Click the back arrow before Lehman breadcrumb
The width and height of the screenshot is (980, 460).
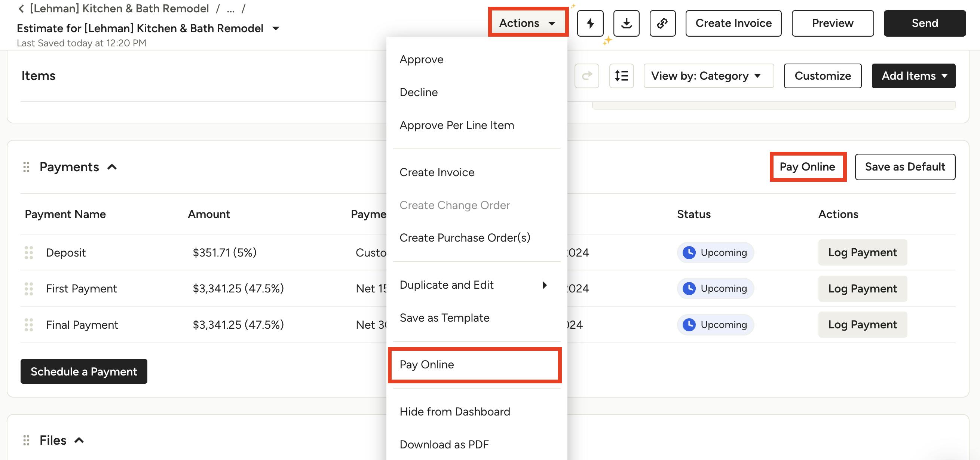[x=21, y=8]
